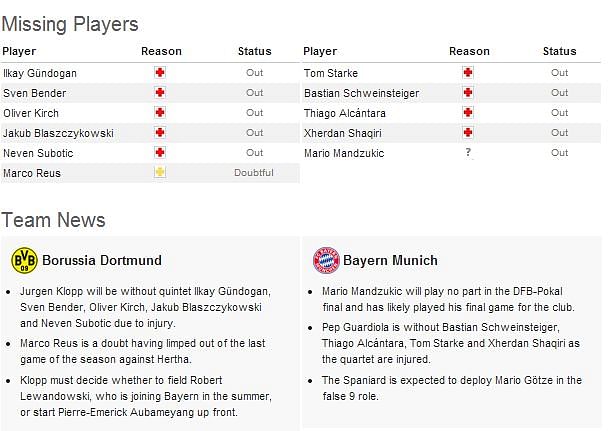Click the left table Status column header
The width and height of the screenshot is (608, 431).
pos(255,51)
